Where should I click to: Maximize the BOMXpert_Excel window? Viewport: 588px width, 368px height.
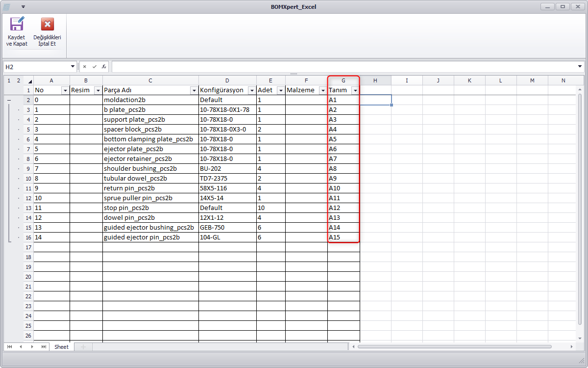(563, 6)
